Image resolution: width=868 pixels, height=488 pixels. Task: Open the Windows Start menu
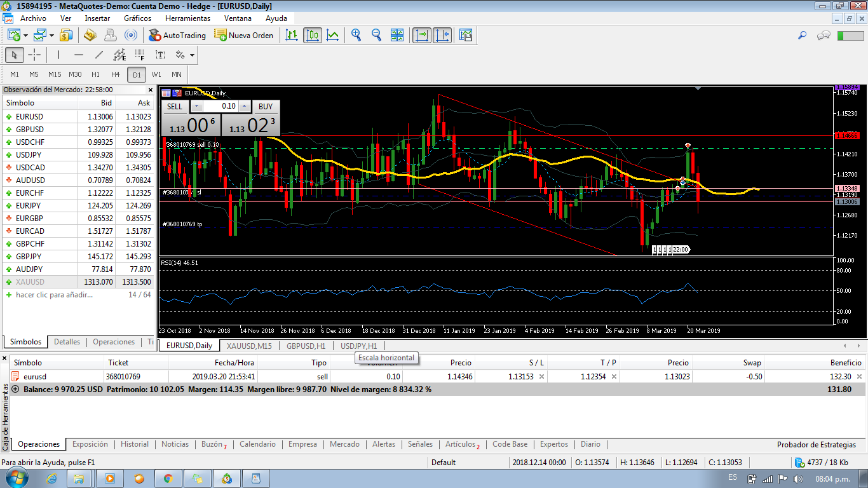pyautogui.click(x=17, y=478)
